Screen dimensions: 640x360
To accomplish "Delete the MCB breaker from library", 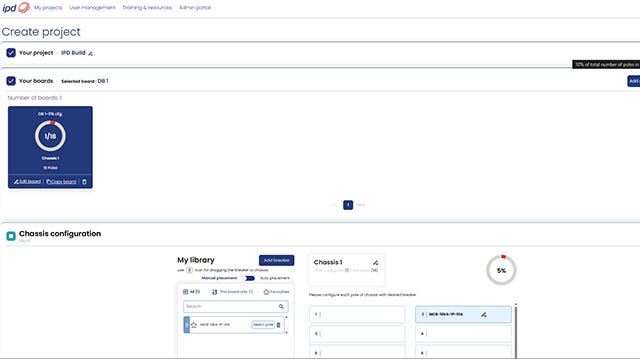I will click(279, 325).
